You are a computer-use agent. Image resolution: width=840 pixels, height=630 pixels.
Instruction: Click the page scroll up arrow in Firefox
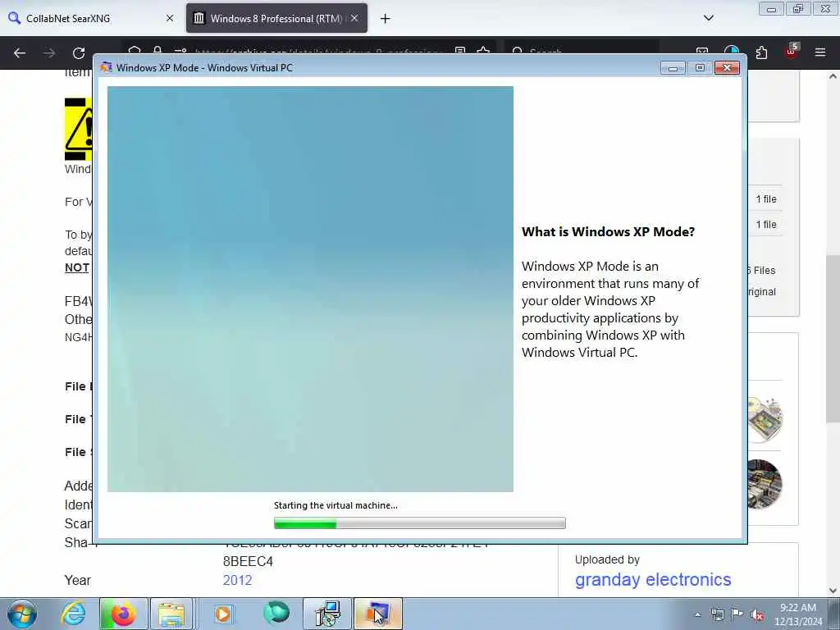[833, 76]
